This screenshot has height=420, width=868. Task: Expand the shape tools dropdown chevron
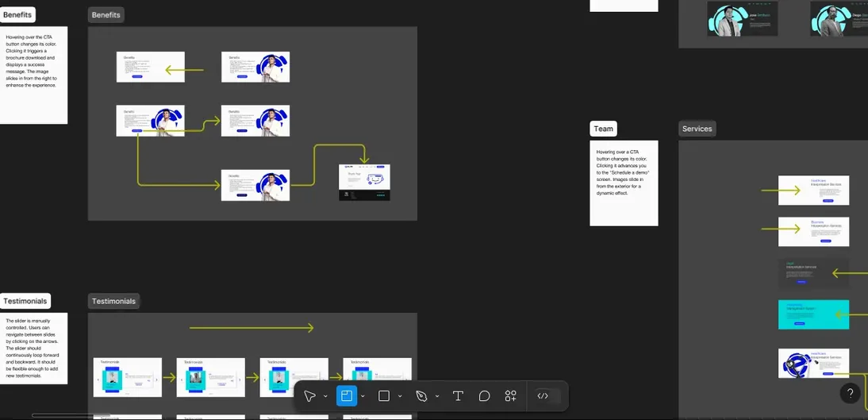coord(400,396)
